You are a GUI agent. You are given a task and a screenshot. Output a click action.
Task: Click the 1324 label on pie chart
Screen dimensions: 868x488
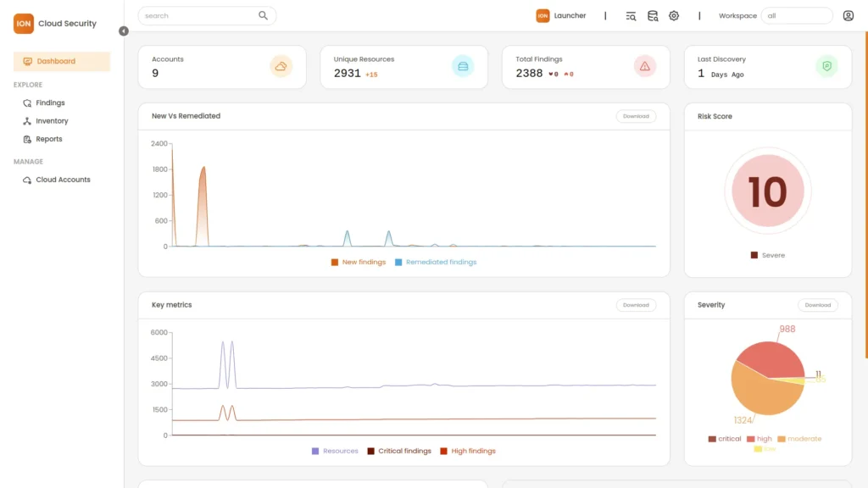click(743, 420)
